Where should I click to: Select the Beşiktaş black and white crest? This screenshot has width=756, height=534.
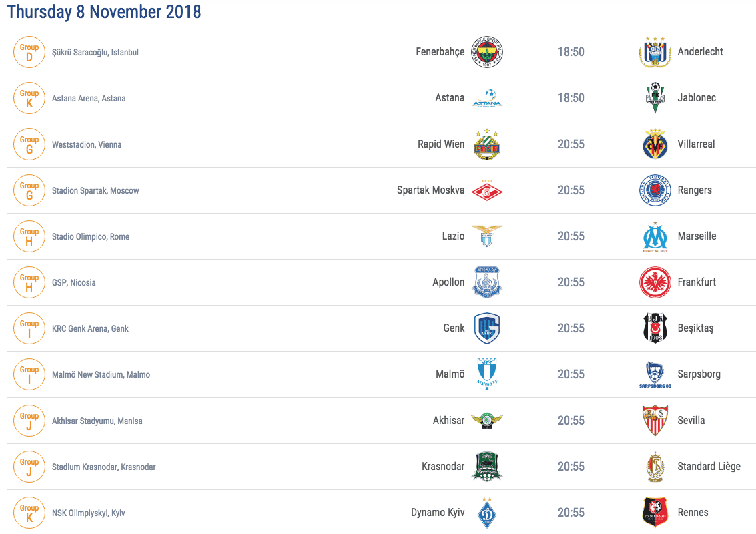(x=655, y=328)
